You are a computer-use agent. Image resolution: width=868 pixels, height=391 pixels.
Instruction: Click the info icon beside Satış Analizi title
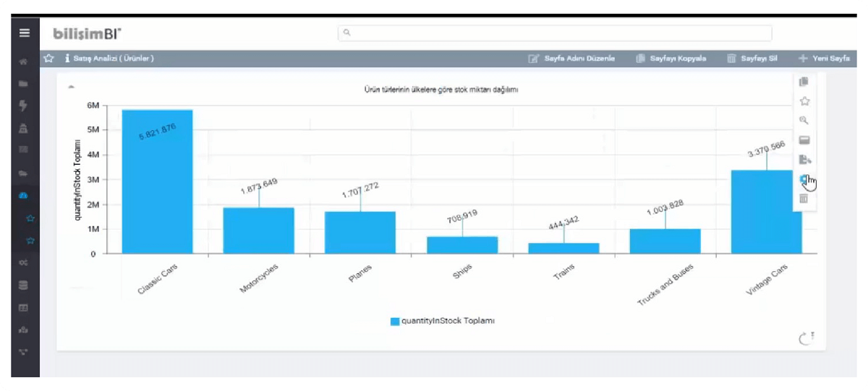click(67, 59)
